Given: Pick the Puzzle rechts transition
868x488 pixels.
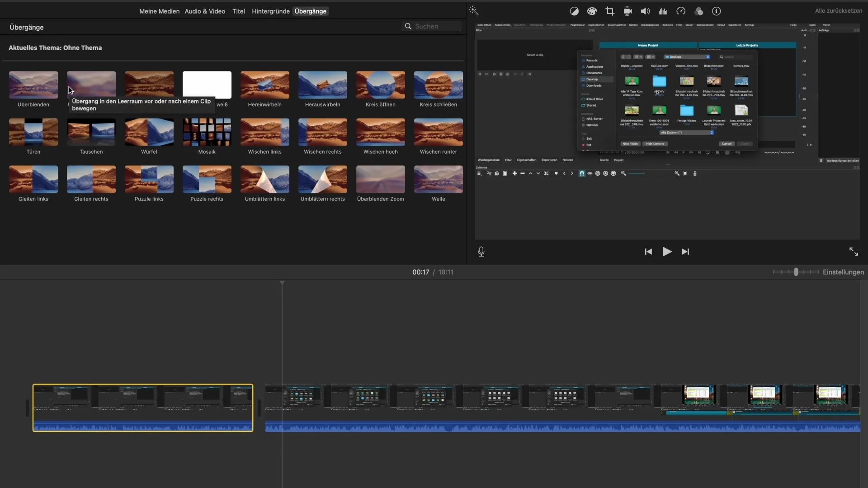Looking at the screenshot, I should [x=207, y=179].
